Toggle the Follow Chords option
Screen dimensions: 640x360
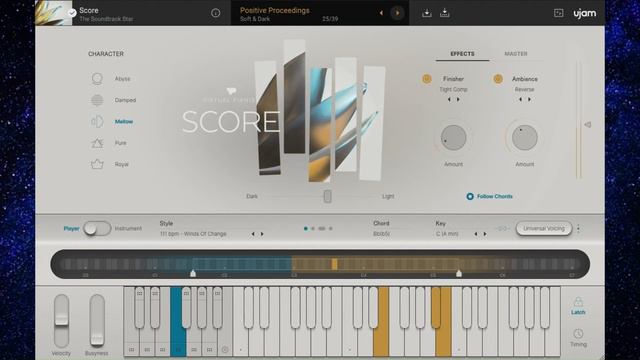(489, 196)
